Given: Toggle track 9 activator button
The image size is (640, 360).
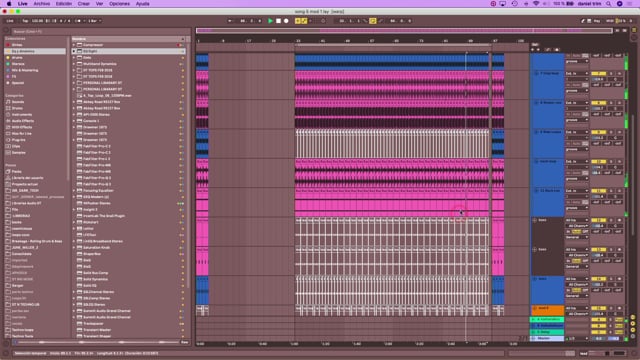Looking at the screenshot, I should click(x=598, y=132).
